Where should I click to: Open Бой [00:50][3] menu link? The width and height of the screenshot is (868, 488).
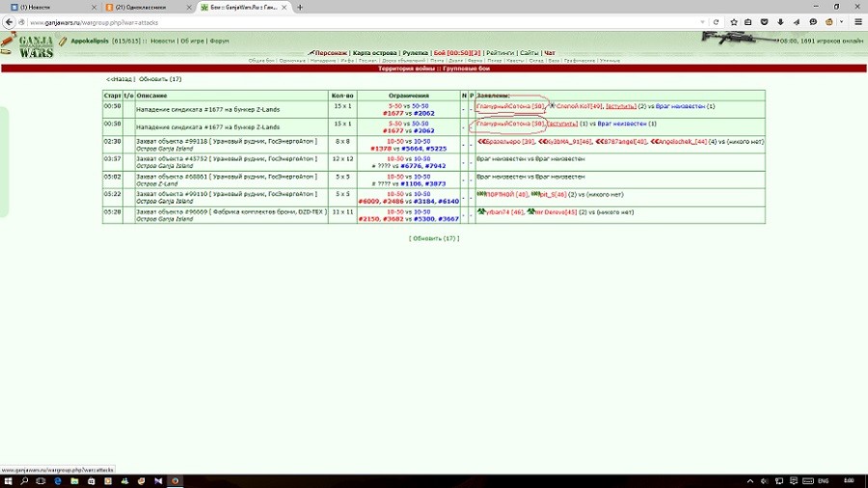[x=457, y=53]
